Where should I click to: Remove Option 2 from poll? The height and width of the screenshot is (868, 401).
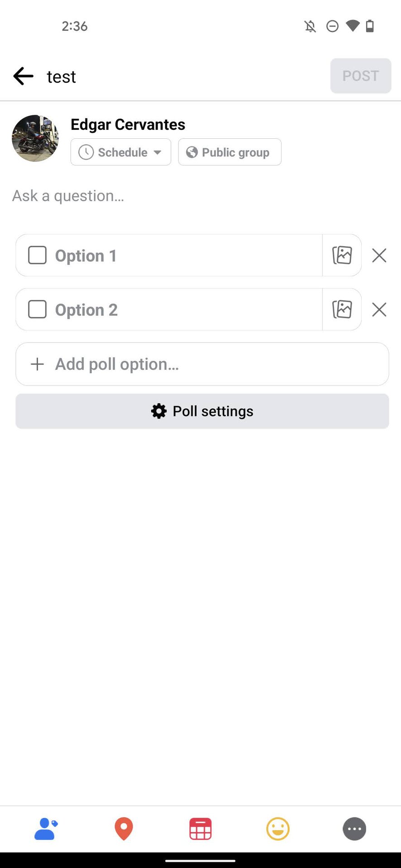[379, 310]
